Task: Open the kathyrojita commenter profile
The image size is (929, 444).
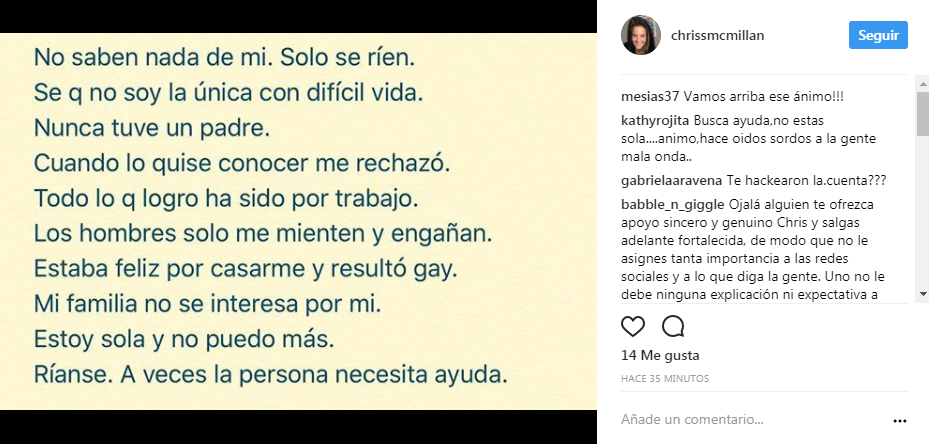Action: pyautogui.click(x=654, y=120)
